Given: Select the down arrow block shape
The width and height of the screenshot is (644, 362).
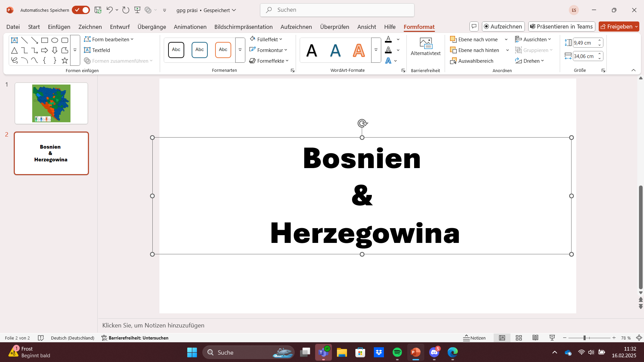Looking at the screenshot, I should (x=55, y=50).
